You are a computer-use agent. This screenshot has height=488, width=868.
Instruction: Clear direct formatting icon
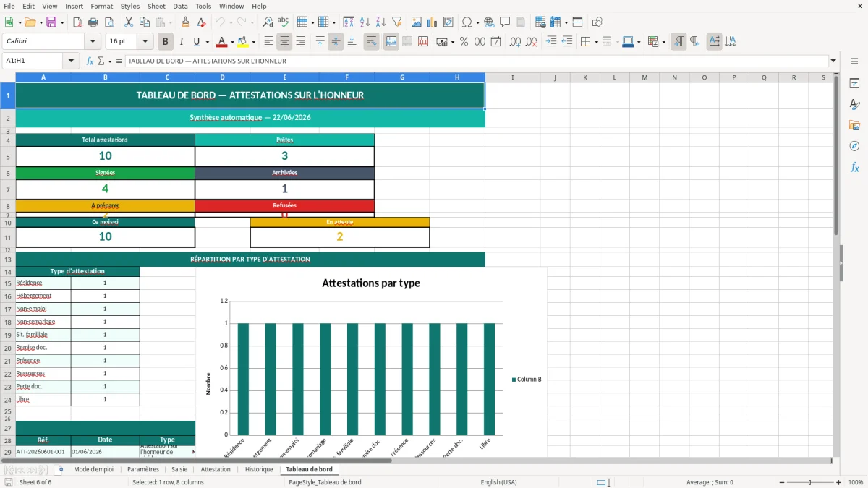pyautogui.click(x=201, y=22)
